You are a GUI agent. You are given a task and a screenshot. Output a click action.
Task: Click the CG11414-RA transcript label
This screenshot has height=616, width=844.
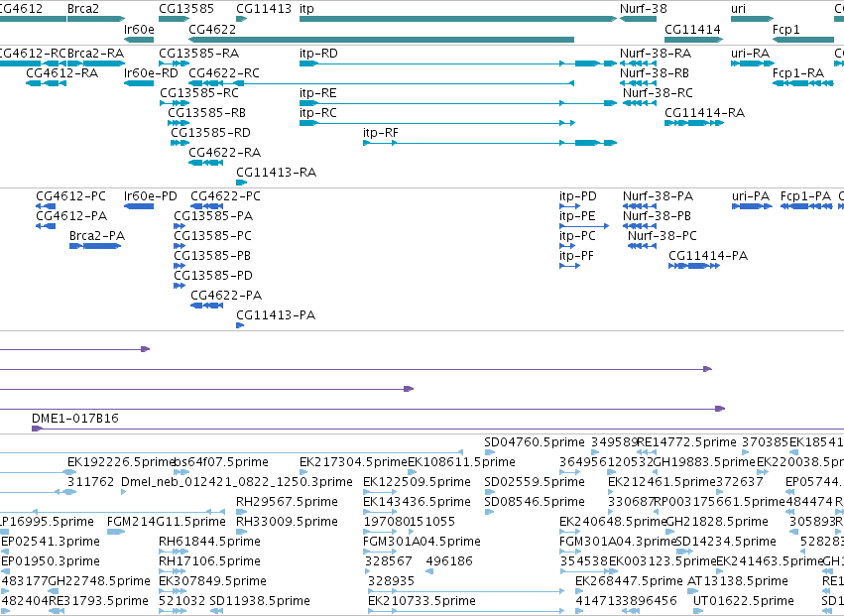(x=704, y=113)
